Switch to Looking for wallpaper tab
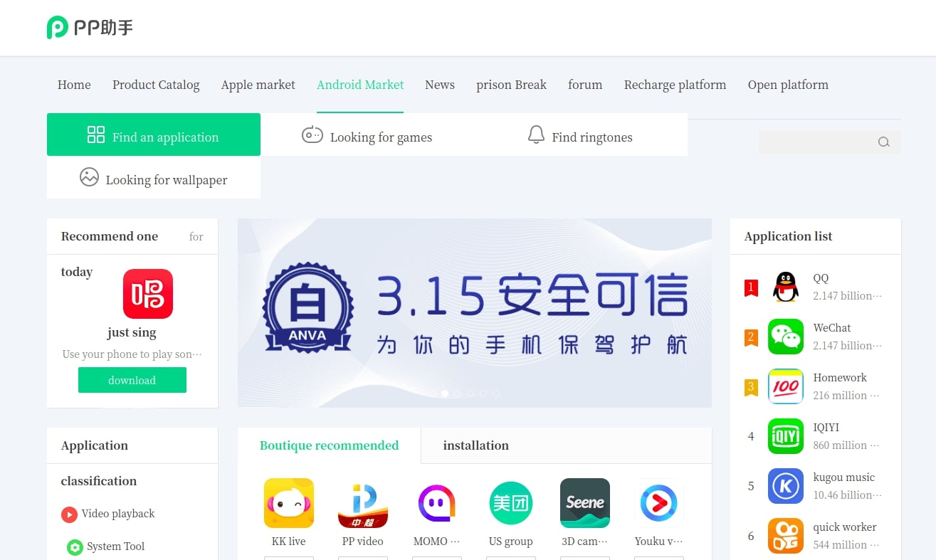The height and width of the screenshot is (560, 936). (x=154, y=178)
